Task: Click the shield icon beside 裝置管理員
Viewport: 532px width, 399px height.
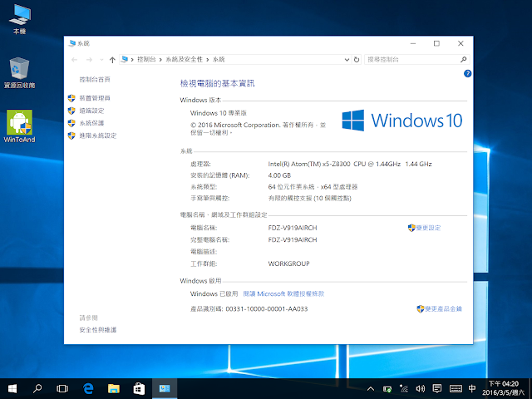Action: point(71,98)
